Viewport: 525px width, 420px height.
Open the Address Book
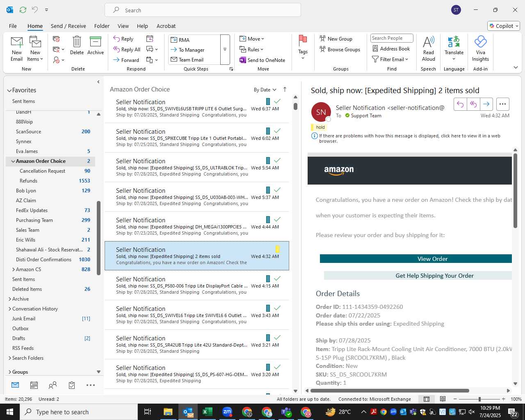pos(391,49)
